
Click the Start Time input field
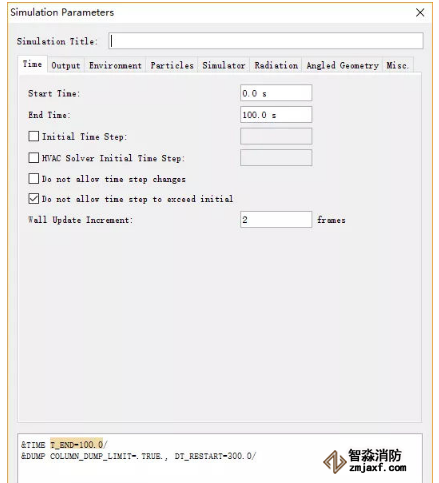click(276, 93)
